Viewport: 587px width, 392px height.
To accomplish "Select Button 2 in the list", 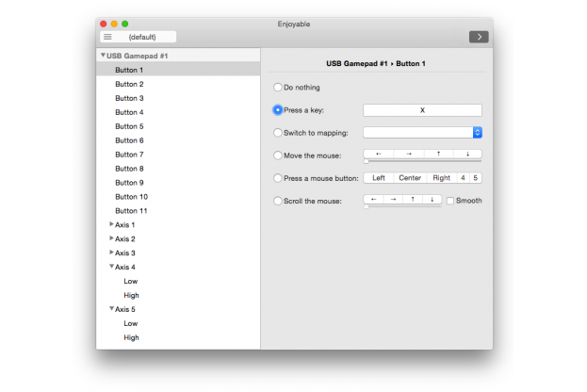I will pyautogui.click(x=178, y=84).
